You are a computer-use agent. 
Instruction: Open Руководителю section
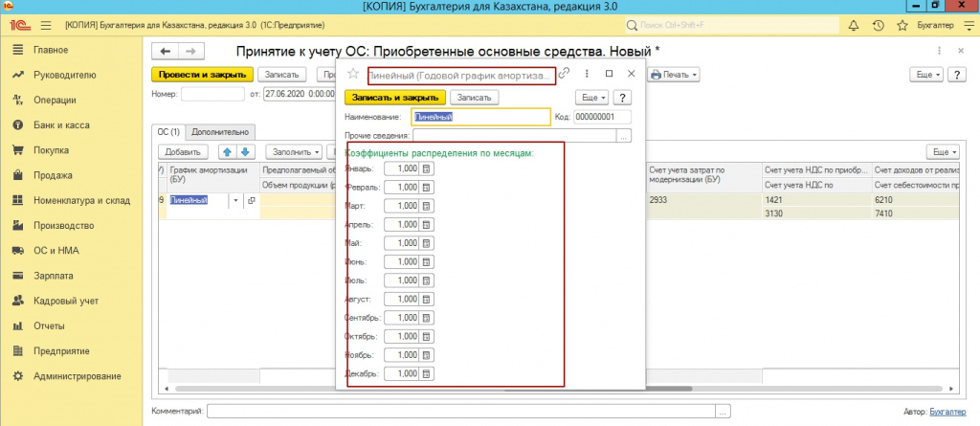pos(65,75)
